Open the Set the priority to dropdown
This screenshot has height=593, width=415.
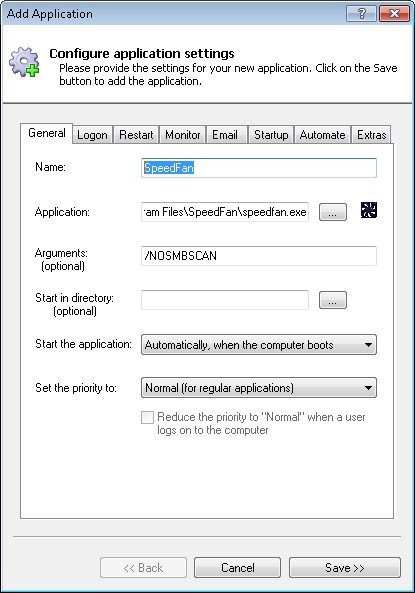pyautogui.click(x=259, y=388)
